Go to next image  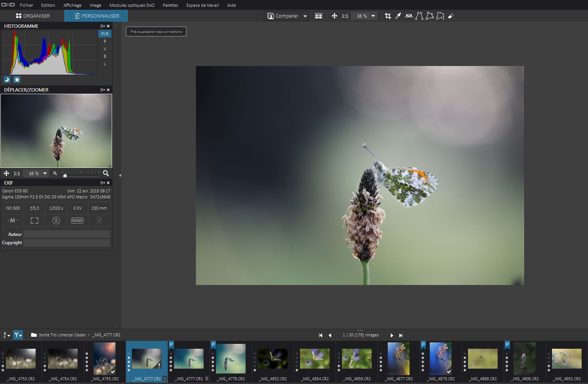[x=392, y=335]
